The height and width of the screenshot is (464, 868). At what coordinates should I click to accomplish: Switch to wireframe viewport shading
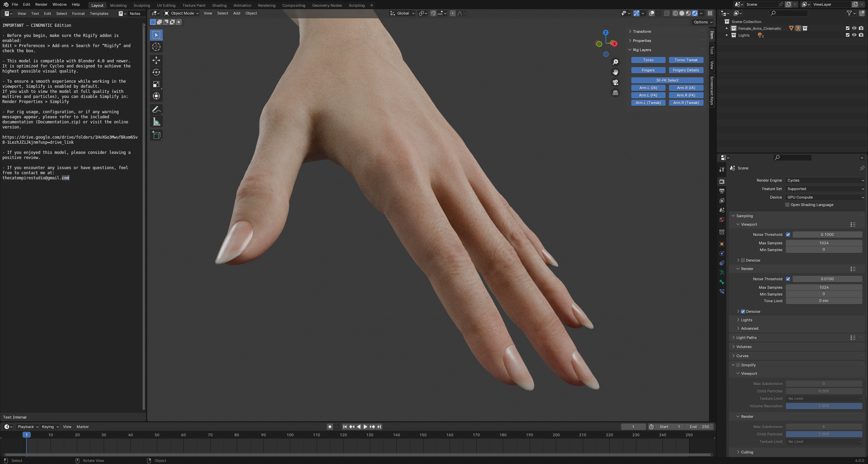[675, 13]
